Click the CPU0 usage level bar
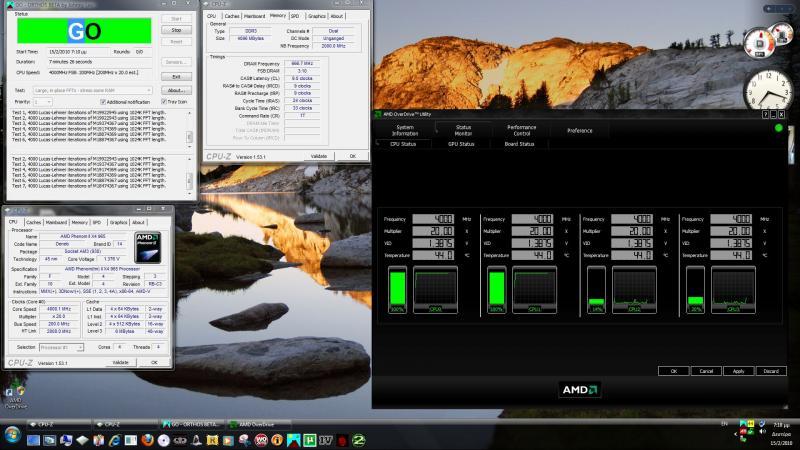Viewport: 800px width, 450px height. (x=399, y=288)
